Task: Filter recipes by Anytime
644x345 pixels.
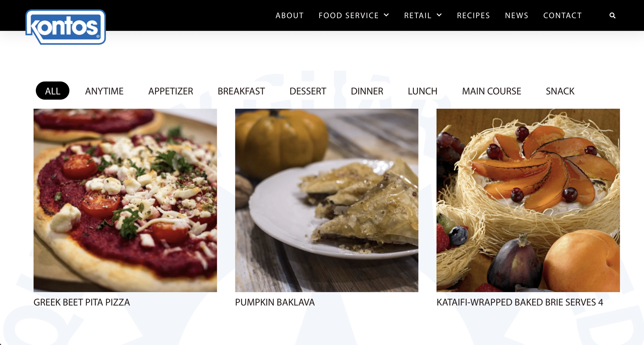Action: 104,91
